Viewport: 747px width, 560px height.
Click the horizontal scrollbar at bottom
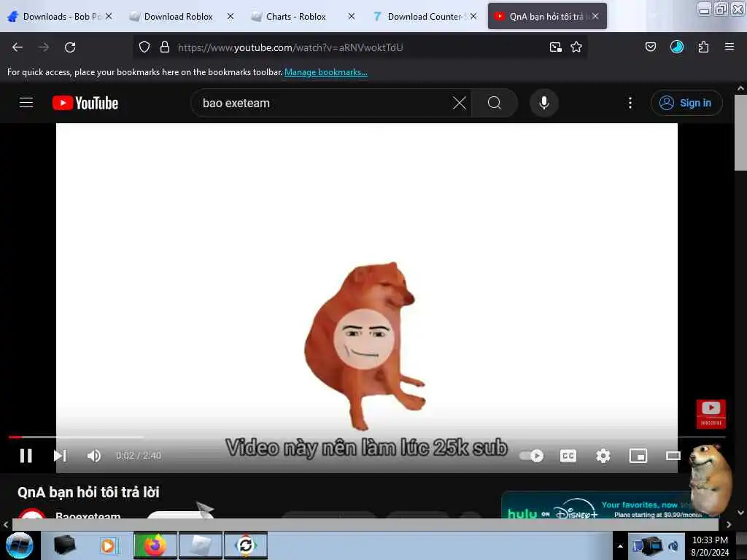[x=365, y=524]
